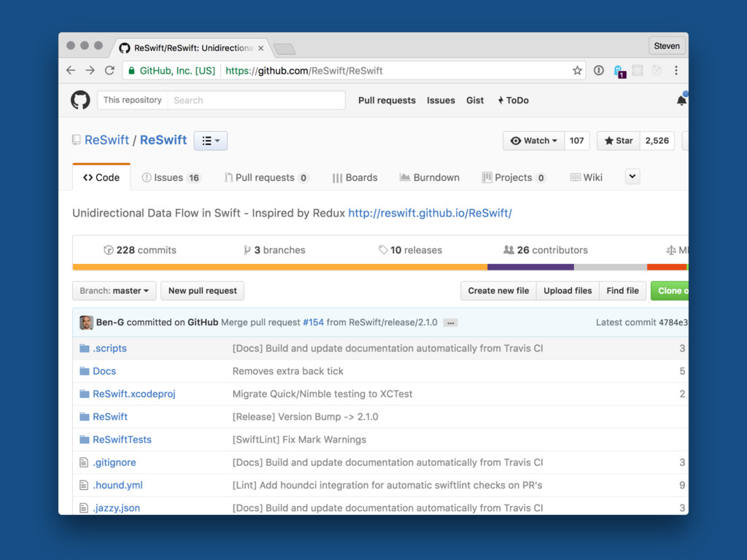Open the Branch: master dropdown
Viewport: 747px width, 560px height.
[115, 290]
